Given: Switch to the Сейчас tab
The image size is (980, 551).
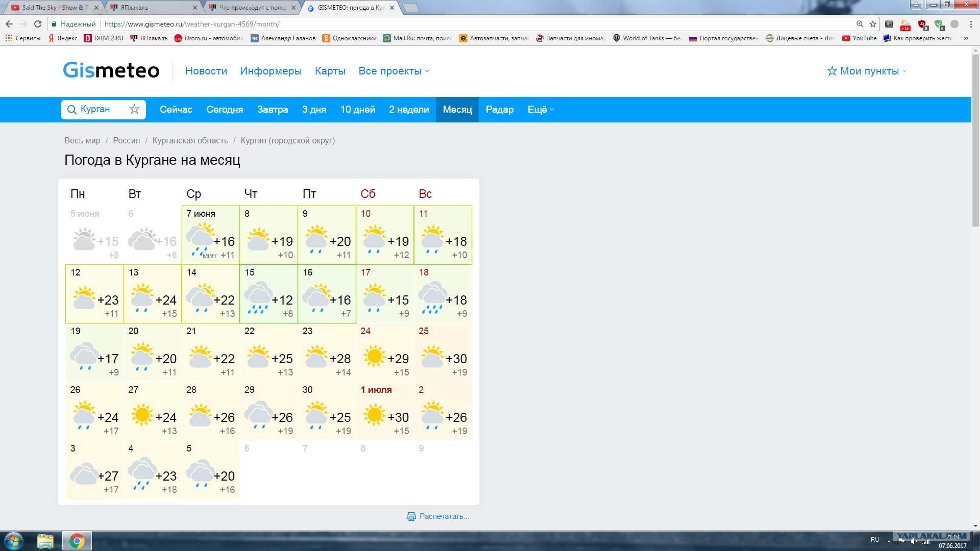Looking at the screenshot, I should click(176, 110).
